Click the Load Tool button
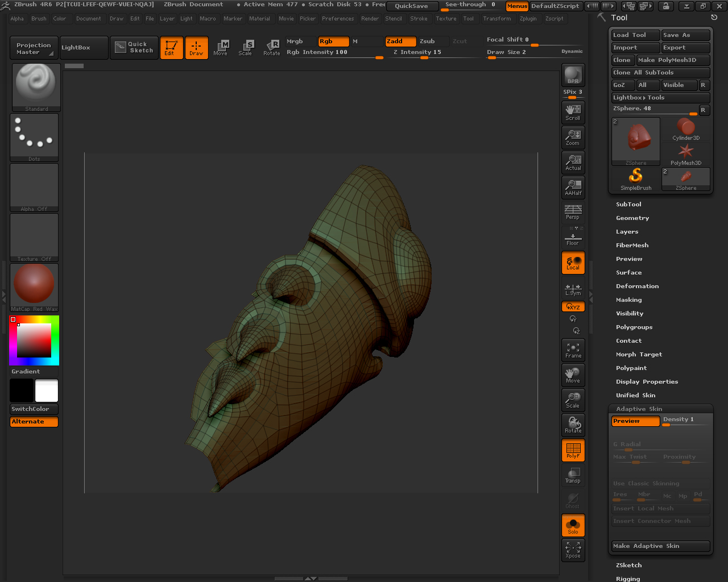728x582 pixels. click(635, 35)
